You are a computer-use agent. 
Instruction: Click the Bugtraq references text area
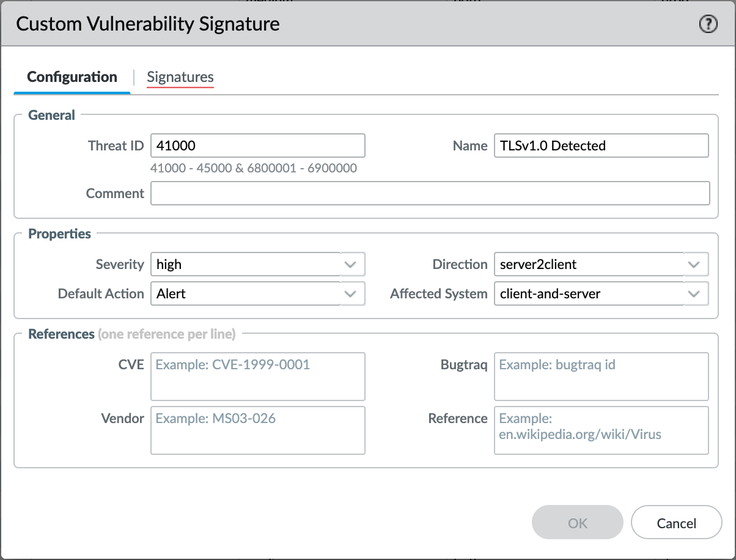(x=600, y=377)
